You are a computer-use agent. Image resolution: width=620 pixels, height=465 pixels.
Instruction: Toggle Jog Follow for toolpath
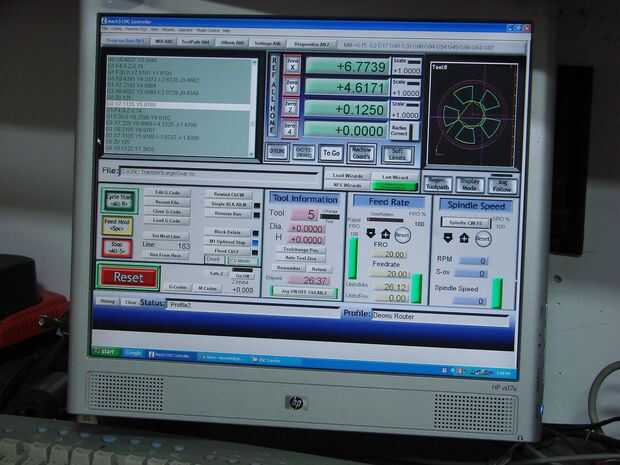click(502, 185)
